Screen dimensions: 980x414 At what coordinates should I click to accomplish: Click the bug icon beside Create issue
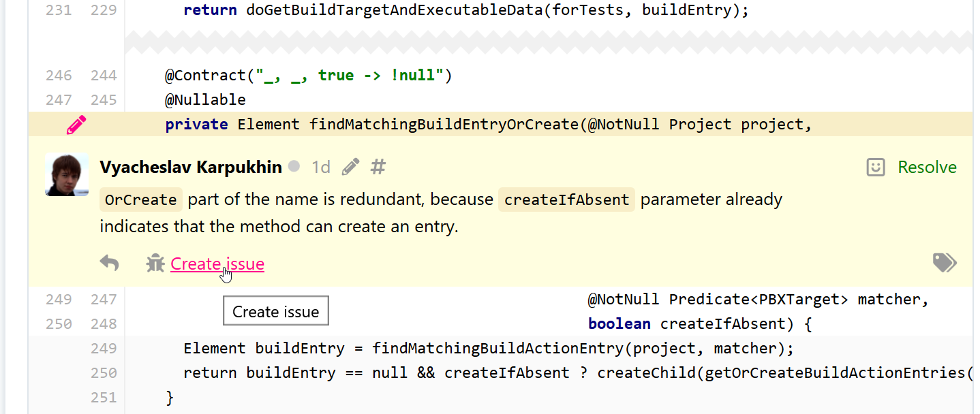(155, 264)
